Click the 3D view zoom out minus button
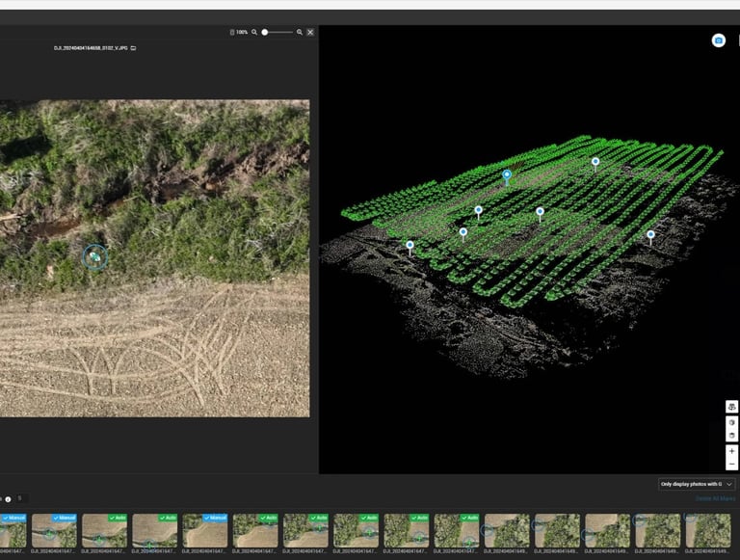The height and width of the screenshot is (560, 740). click(x=731, y=464)
